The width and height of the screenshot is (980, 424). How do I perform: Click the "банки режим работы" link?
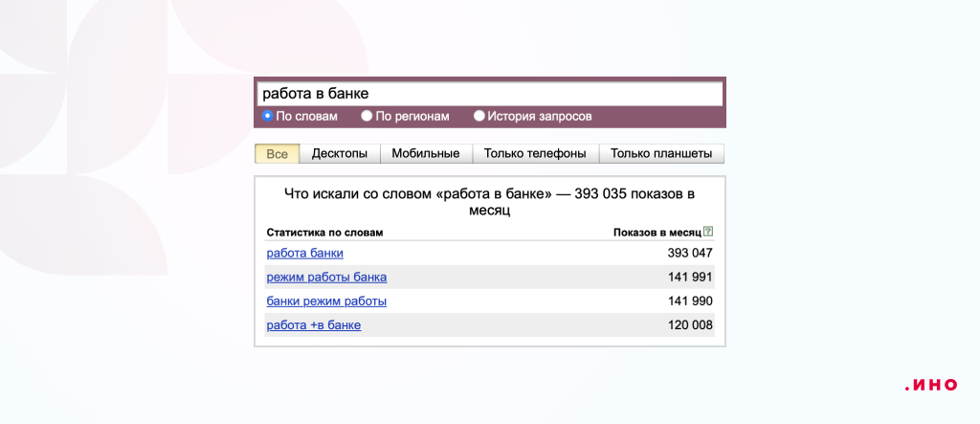[326, 301]
